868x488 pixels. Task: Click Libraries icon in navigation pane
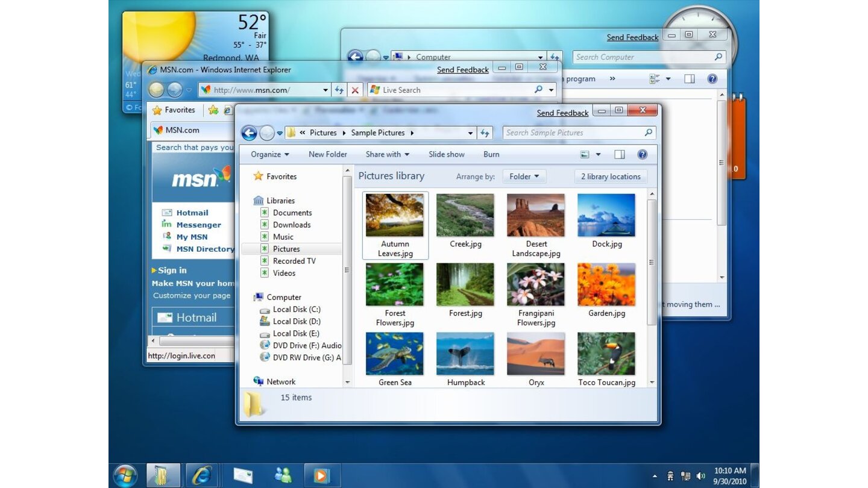(x=259, y=201)
